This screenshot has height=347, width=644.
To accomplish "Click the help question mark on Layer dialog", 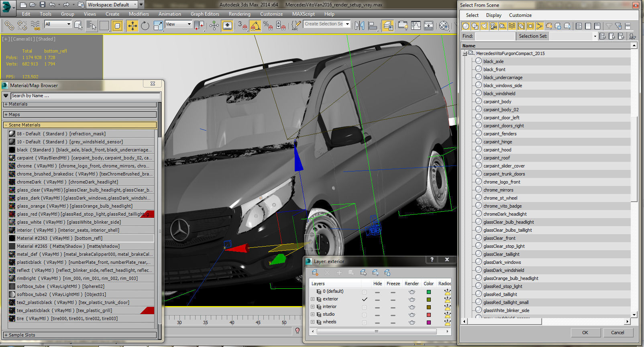I will click(432, 260).
